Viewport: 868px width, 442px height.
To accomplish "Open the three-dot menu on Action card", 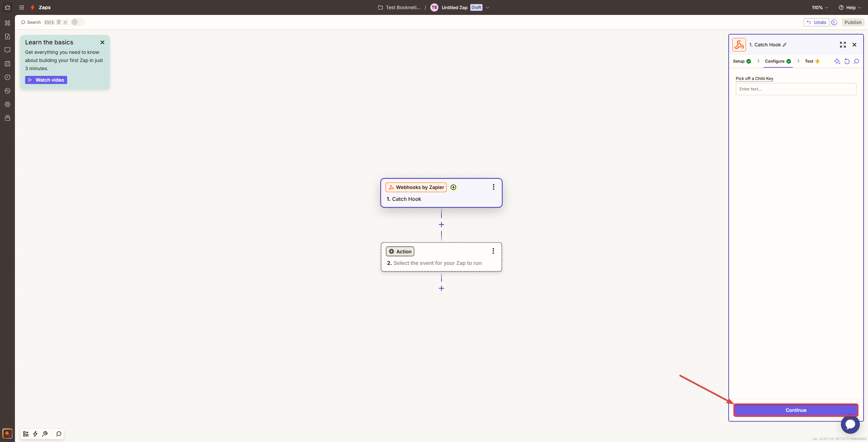I will [493, 251].
